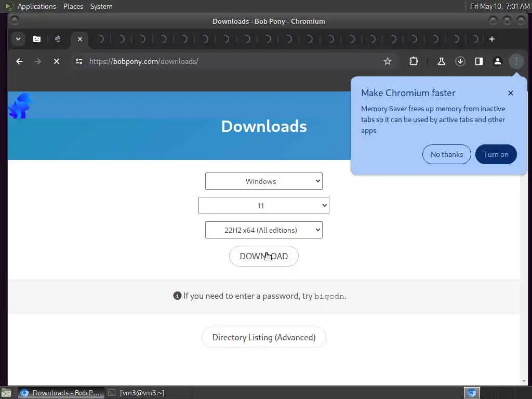
Task: Close the active tab
Action: [79, 39]
